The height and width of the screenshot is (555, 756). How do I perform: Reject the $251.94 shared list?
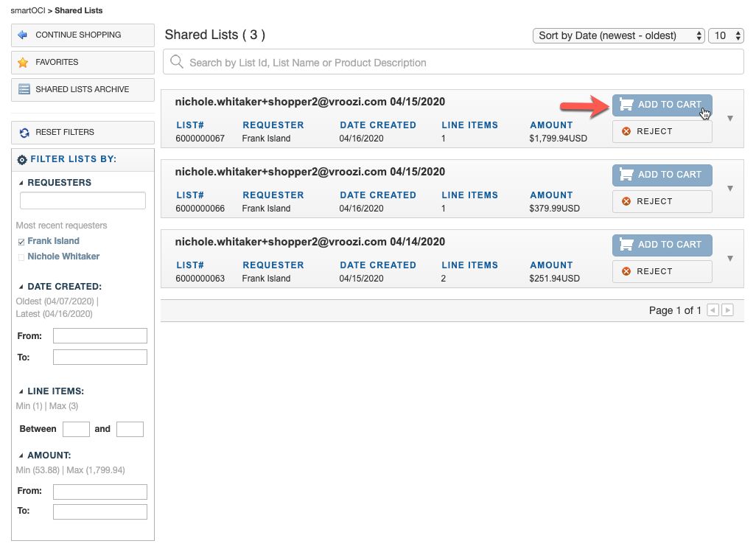click(x=662, y=271)
